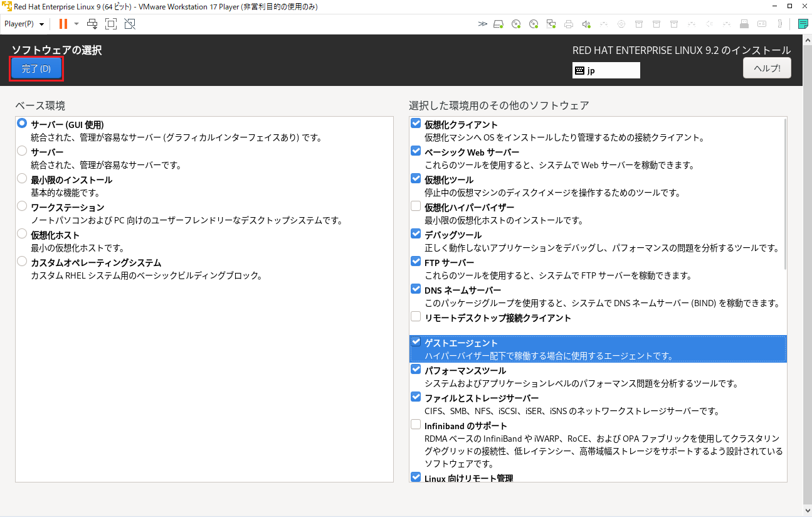812x517 pixels.
Task: Open the ヘルプ! (Help) button
Action: point(766,68)
